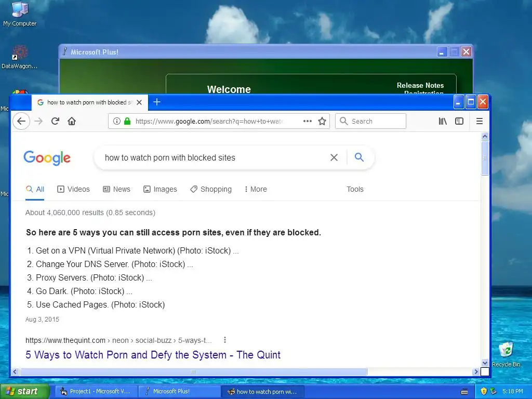Focus the Firefox Search box
This screenshot has height=399, width=532.
point(371,121)
